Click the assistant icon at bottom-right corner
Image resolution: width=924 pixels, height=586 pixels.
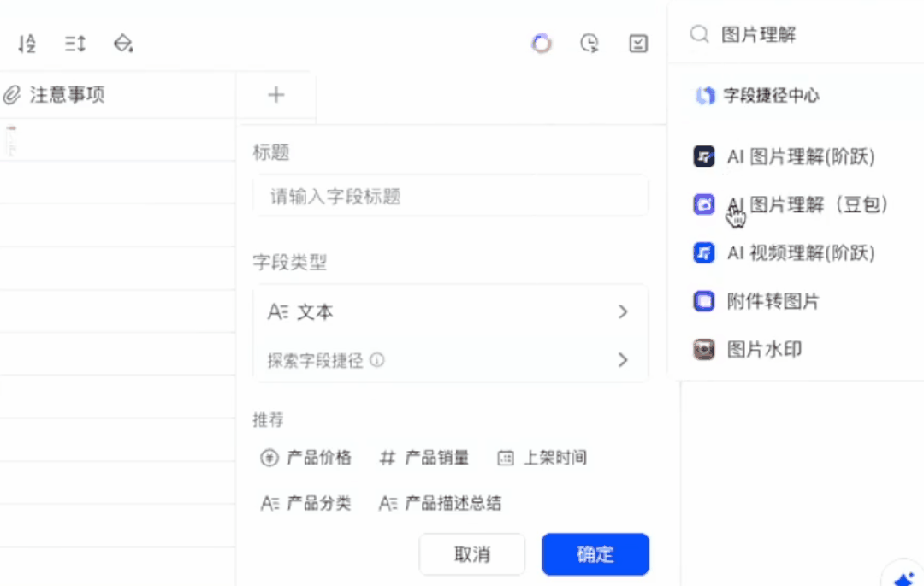click(x=904, y=577)
